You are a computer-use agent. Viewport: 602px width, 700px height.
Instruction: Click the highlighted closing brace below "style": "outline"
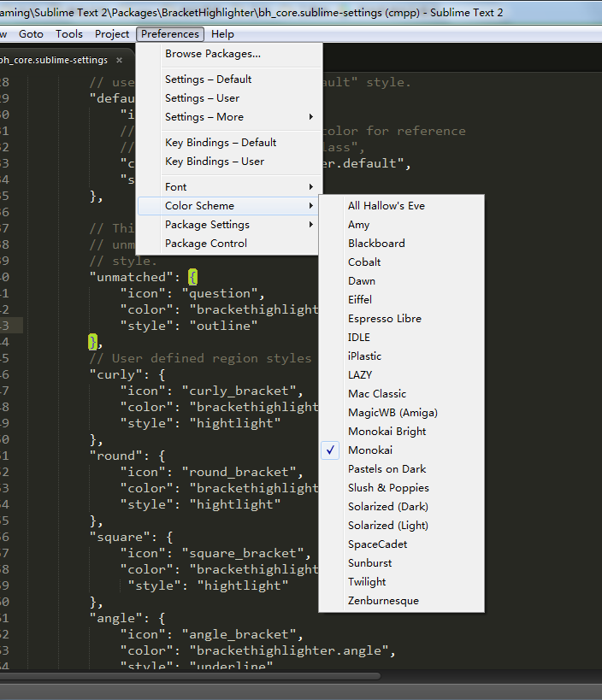tap(92, 342)
